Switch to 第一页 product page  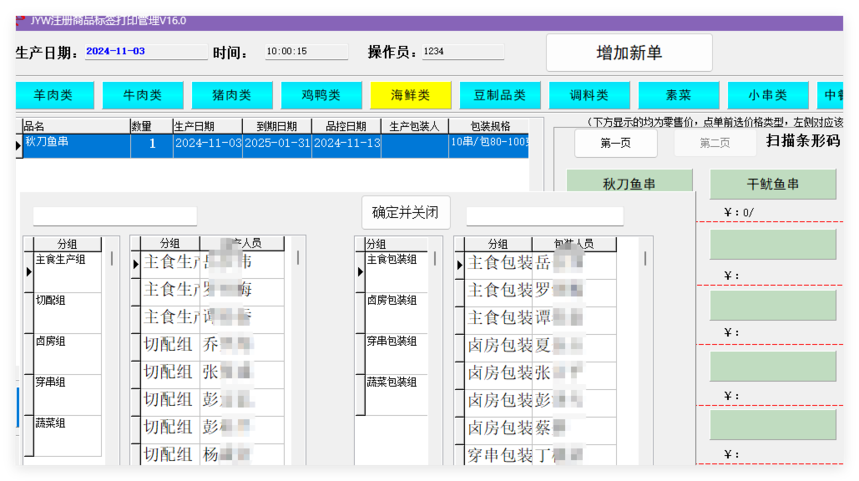coord(615,143)
